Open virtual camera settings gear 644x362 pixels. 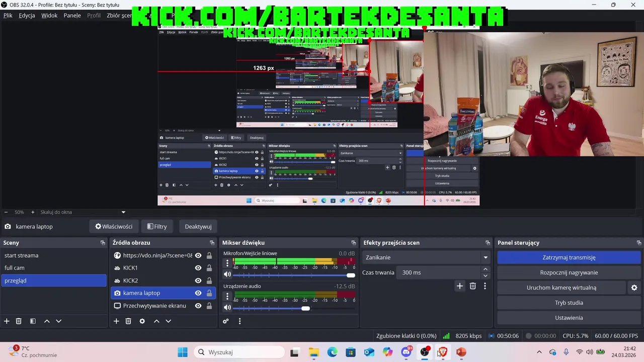[x=634, y=288]
